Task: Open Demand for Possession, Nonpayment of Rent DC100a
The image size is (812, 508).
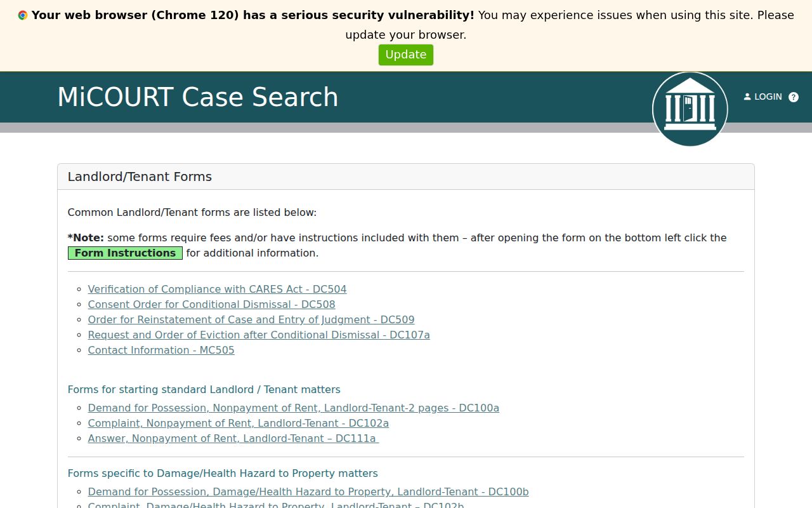Action: [294, 408]
